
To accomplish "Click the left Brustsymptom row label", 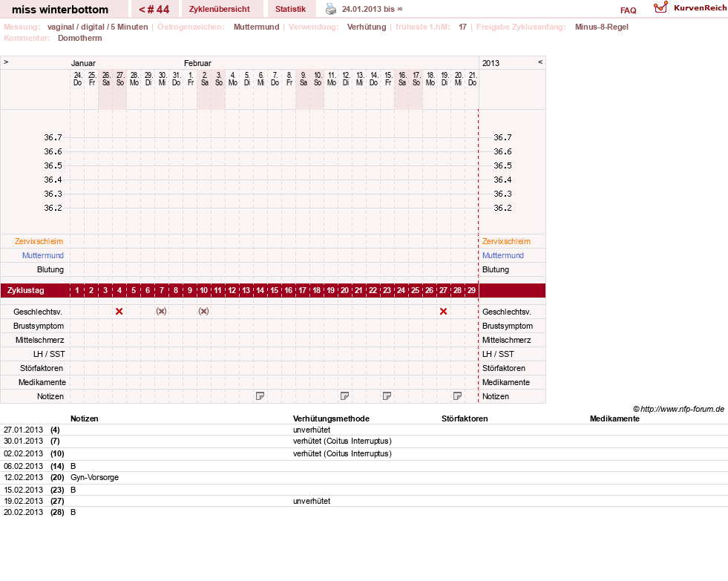I will point(39,326).
